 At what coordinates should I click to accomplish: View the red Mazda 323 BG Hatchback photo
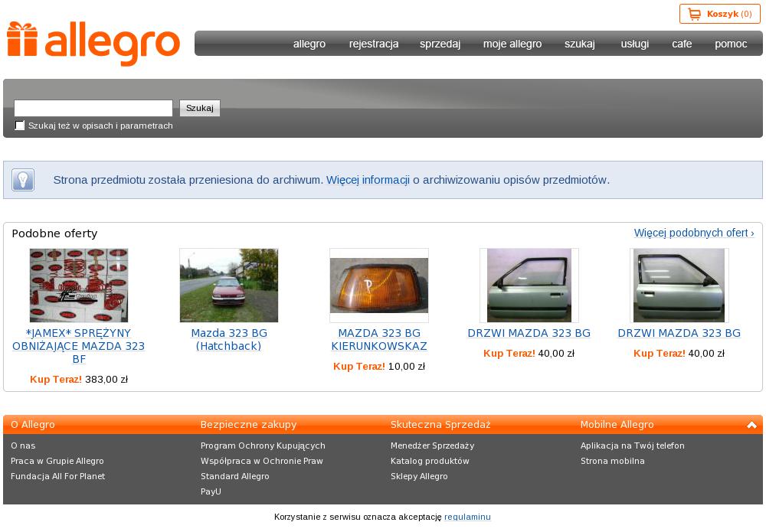point(228,286)
